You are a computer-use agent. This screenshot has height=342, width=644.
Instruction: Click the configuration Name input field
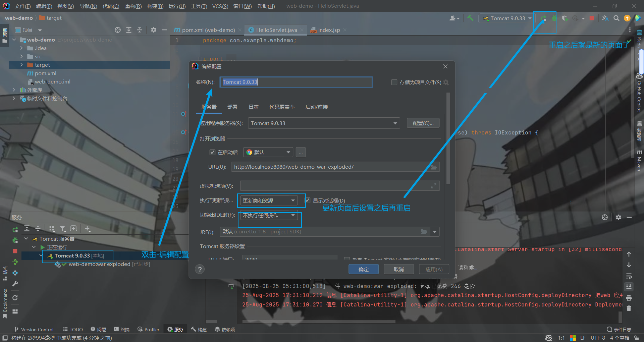click(x=296, y=82)
